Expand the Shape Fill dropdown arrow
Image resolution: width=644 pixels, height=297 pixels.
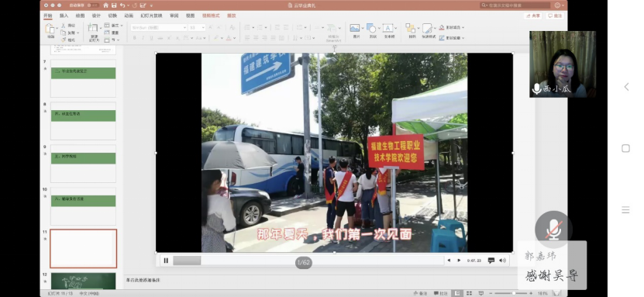463,27
